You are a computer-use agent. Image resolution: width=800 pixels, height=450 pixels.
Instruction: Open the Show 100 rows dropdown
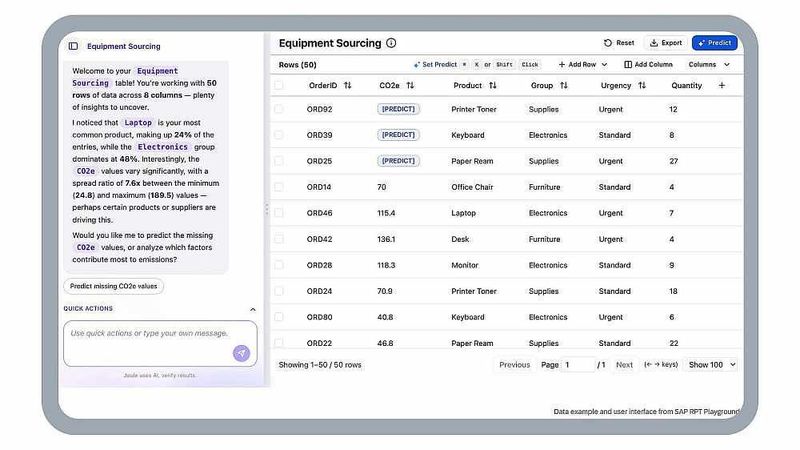(x=711, y=365)
